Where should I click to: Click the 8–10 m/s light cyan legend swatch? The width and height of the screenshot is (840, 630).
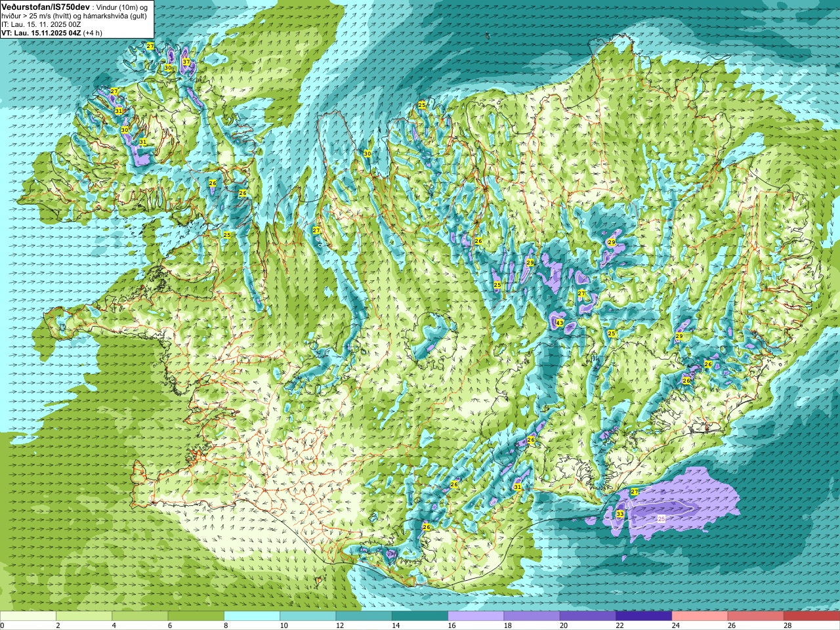(252, 616)
